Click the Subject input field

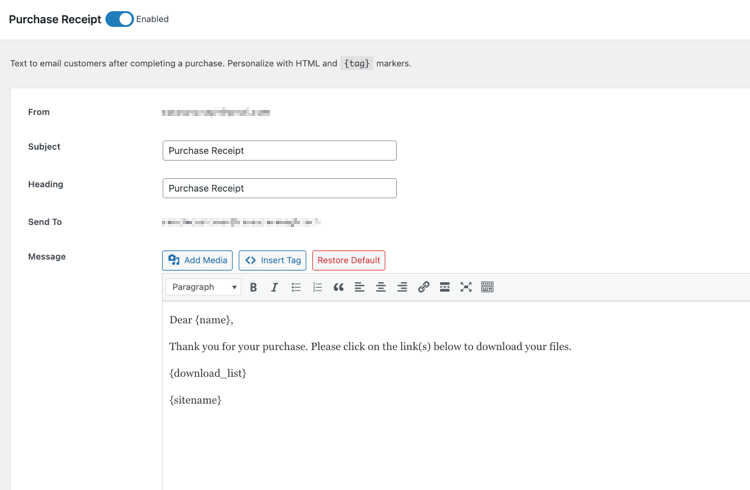pyautogui.click(x=279, y=151)
